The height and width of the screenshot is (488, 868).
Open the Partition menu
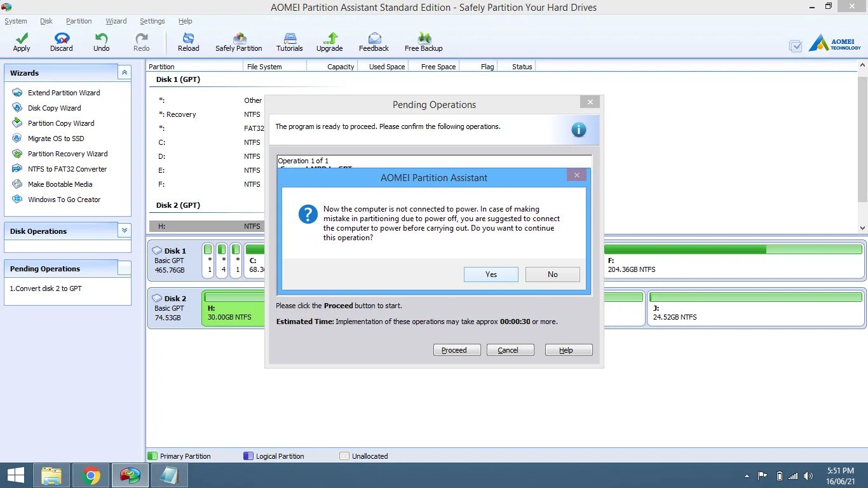click(x=79, y=21)
